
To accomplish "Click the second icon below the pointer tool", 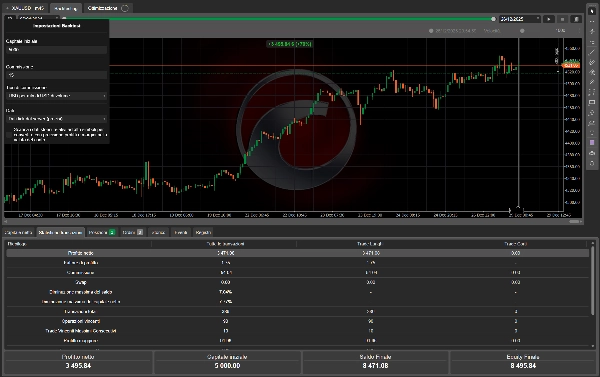I will coord(592,31).
